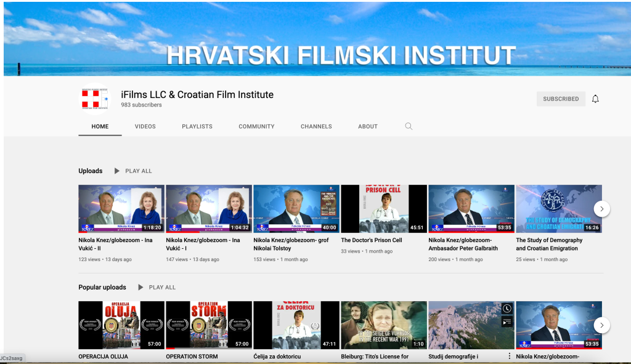Screen dimensions: 631x364
Task: Open the channel search magnifier icon
Action: tap(409, 126)
